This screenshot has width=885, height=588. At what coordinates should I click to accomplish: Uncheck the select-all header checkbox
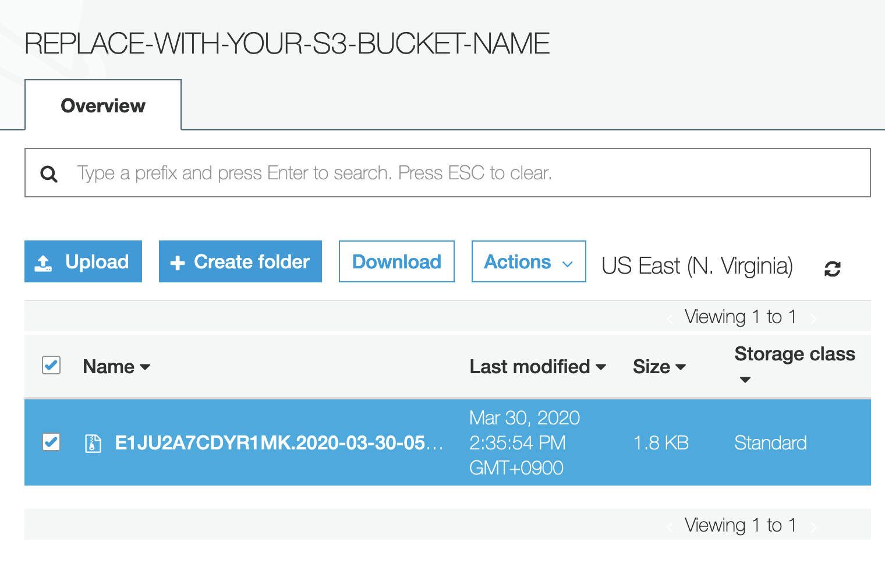pyautogui.click(x=51, y=365)
